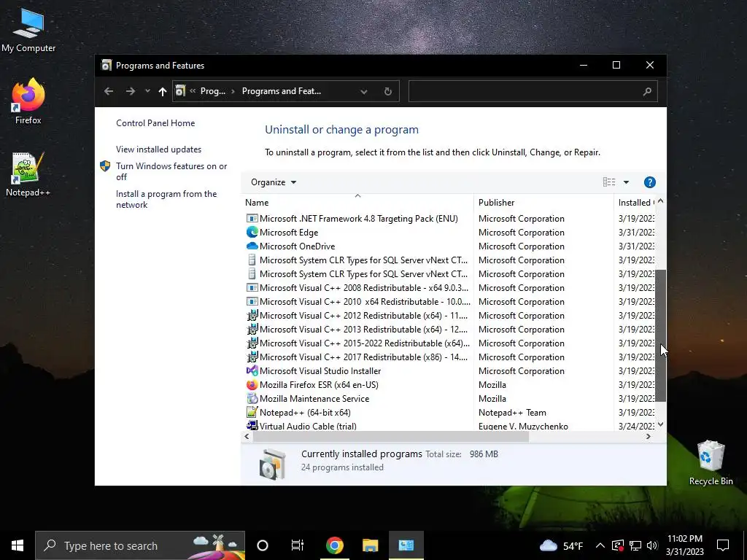
Task: Open the network tray icon
Action: point(635,545)
